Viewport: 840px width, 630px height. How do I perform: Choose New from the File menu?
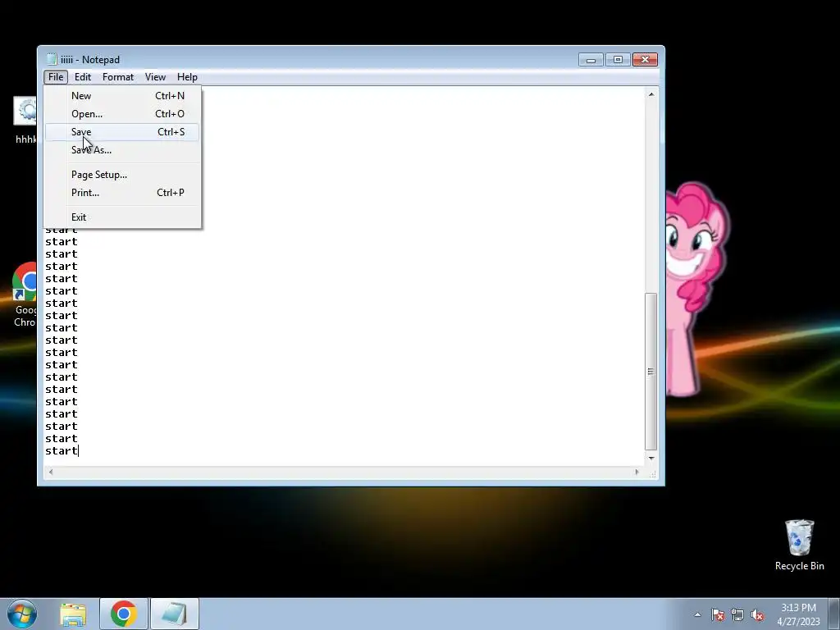click(x=121, y=96)
